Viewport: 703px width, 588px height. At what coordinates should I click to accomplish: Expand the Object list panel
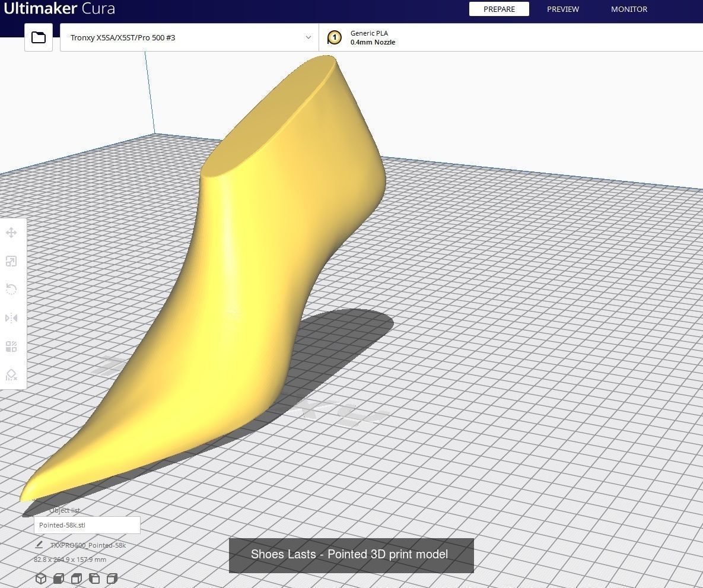click(64, 510)
